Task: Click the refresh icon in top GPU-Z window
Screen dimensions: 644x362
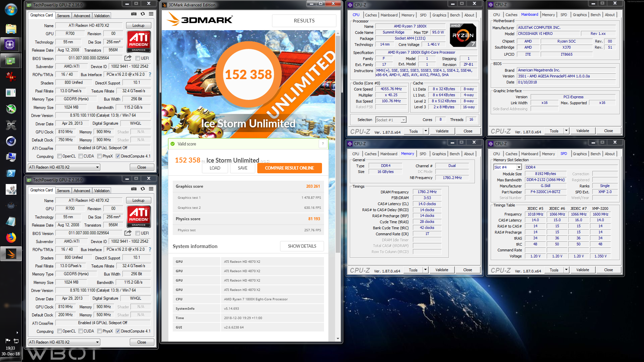Action: pos(143,14)
